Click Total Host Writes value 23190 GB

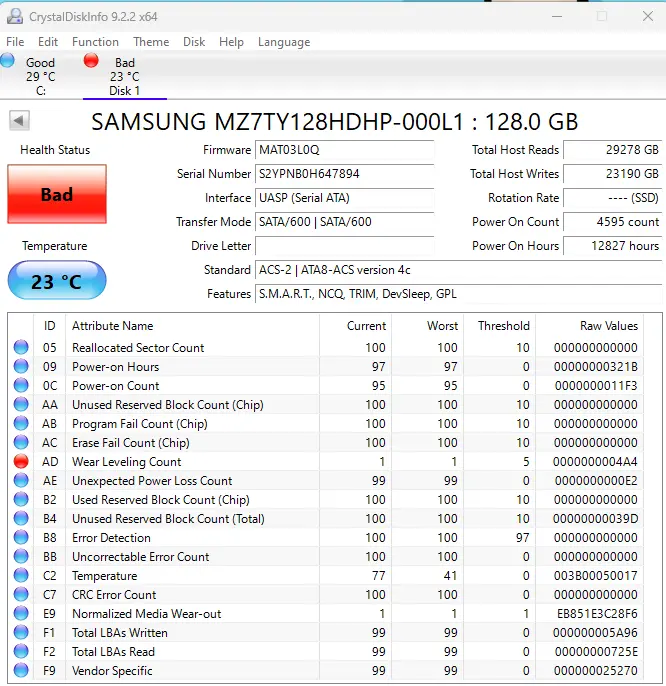point(613,174)
